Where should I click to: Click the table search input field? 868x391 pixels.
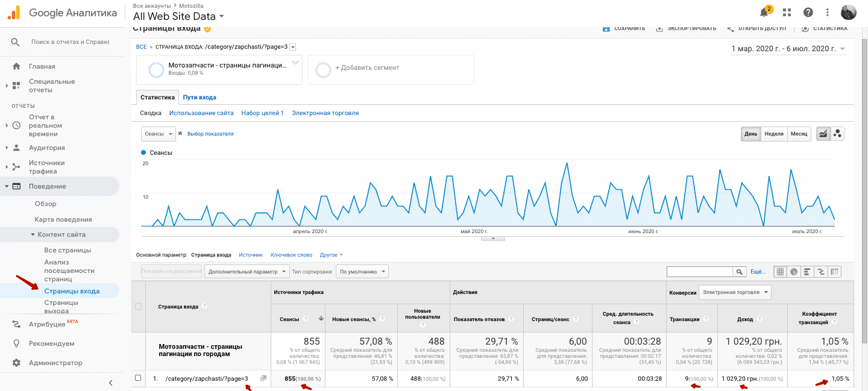tap(699, 272)
